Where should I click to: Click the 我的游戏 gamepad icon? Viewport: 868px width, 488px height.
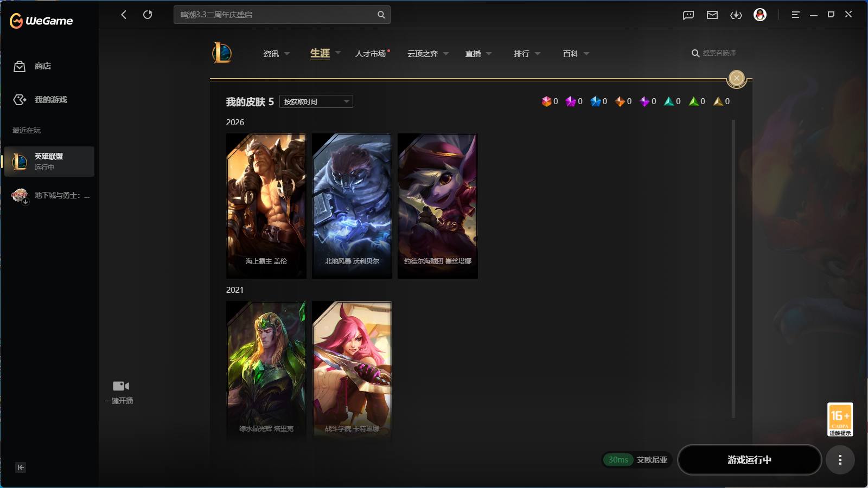(x=20, y=100)
